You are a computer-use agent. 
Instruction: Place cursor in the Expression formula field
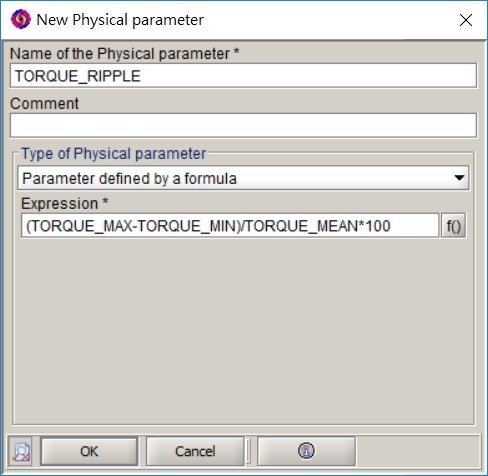point(230,226)
